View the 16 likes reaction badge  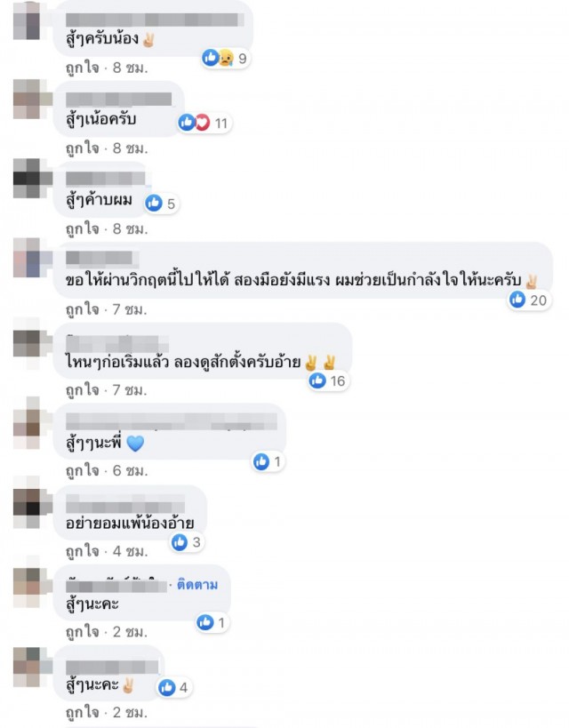pos(328,380)
